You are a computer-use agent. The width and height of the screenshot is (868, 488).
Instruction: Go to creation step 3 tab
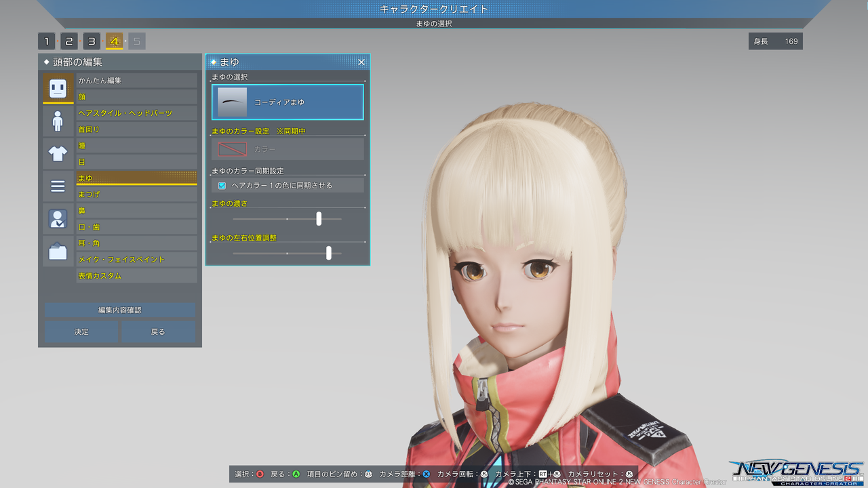[92, 41]
